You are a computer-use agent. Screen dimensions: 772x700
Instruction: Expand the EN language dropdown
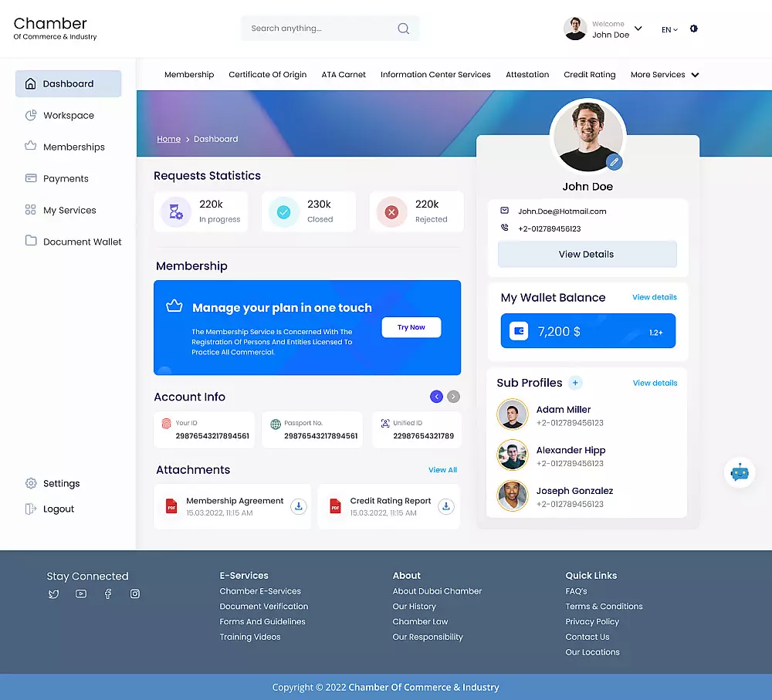pyautogui.click(x=669, y=29)
